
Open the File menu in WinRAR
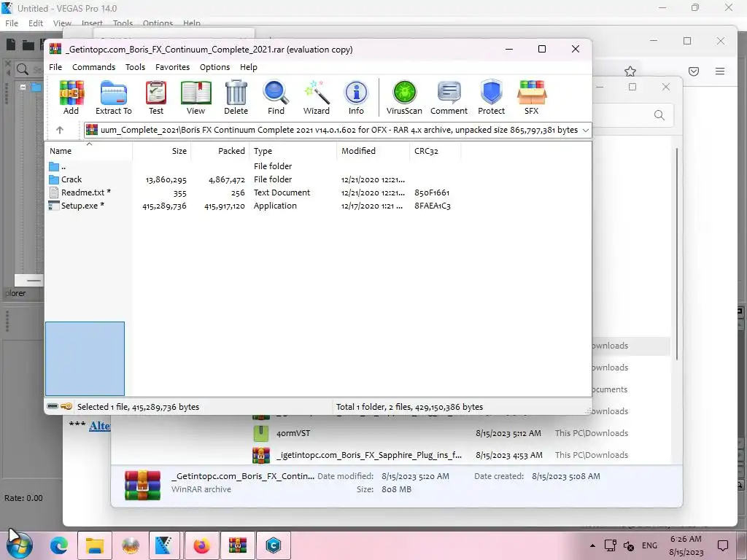click(x=55, y=67)
